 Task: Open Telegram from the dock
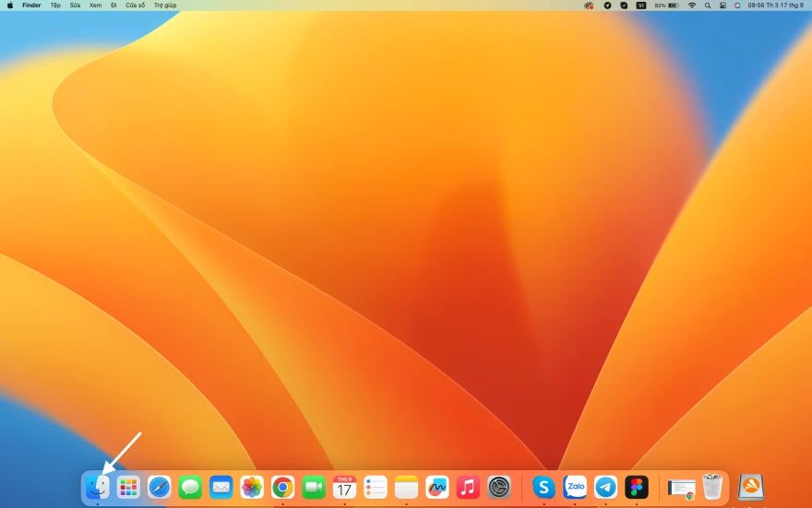coord(605,488)
